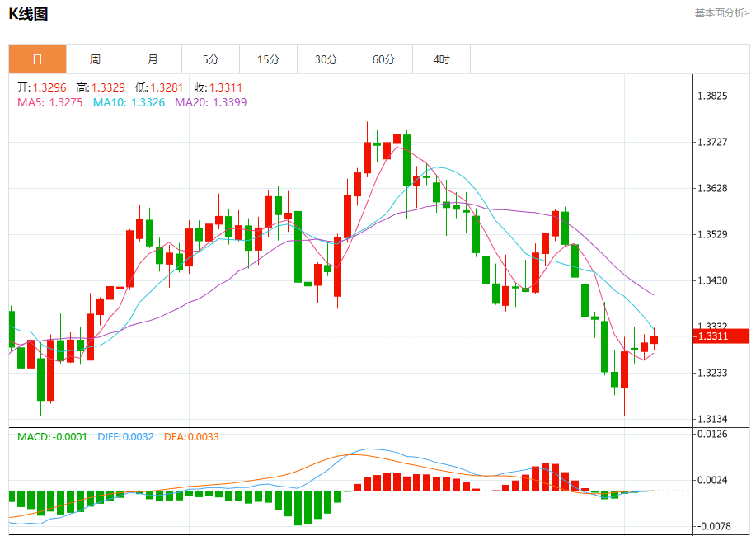Click the DIFF:0.0032 indicator label
This screenshot has height=536, width=756.
tap(126, 436)
